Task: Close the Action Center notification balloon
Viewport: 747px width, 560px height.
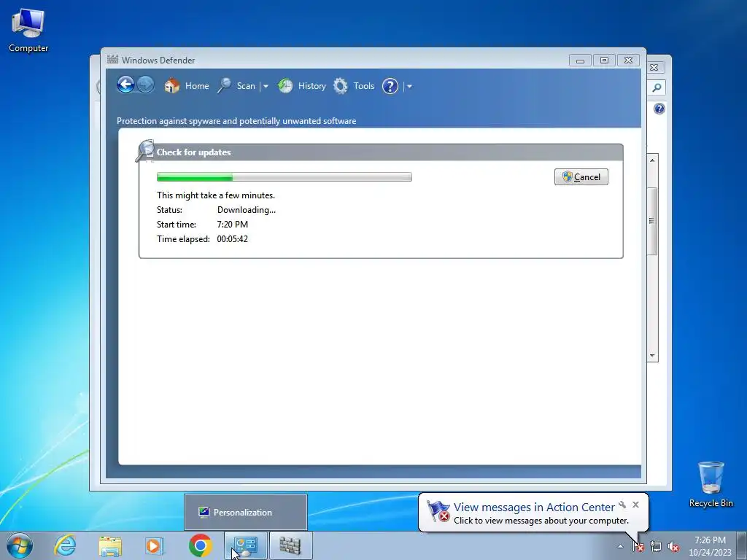Action: (x=635, y=505)
